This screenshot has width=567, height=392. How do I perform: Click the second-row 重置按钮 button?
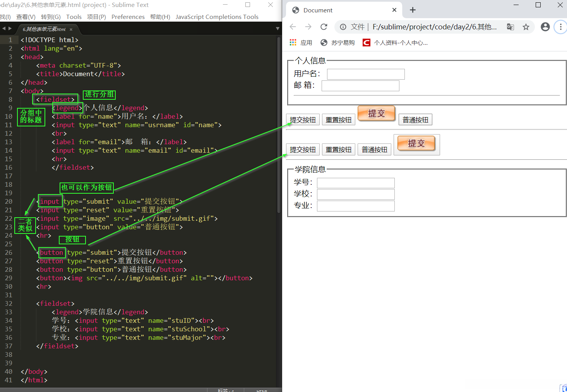(x=339, y=150)
